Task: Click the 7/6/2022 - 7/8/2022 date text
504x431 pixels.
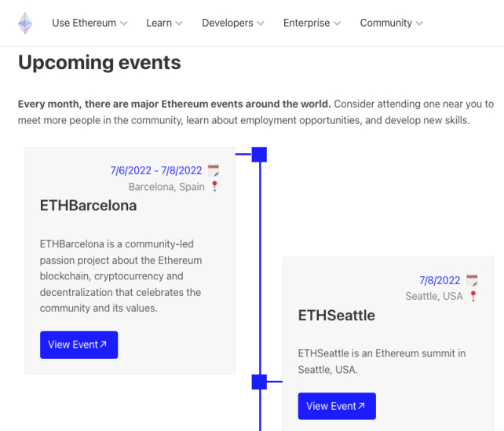Action: point(156,170)
